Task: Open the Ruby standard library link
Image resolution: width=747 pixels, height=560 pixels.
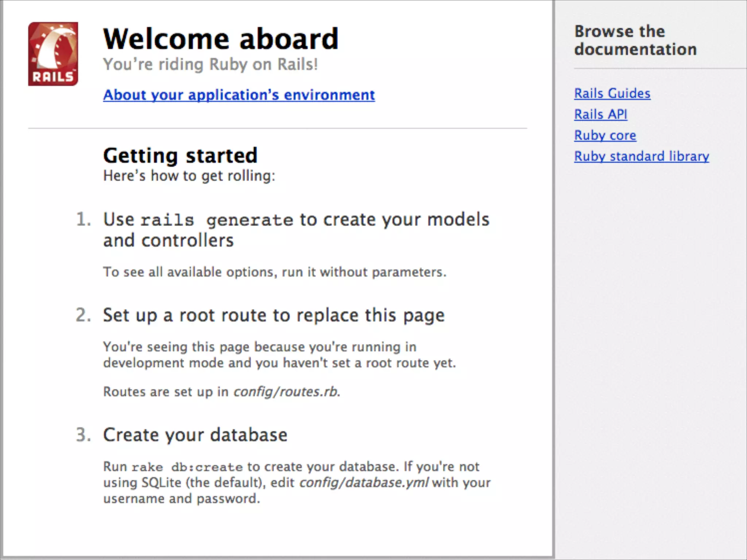Action: click(641, 156)
